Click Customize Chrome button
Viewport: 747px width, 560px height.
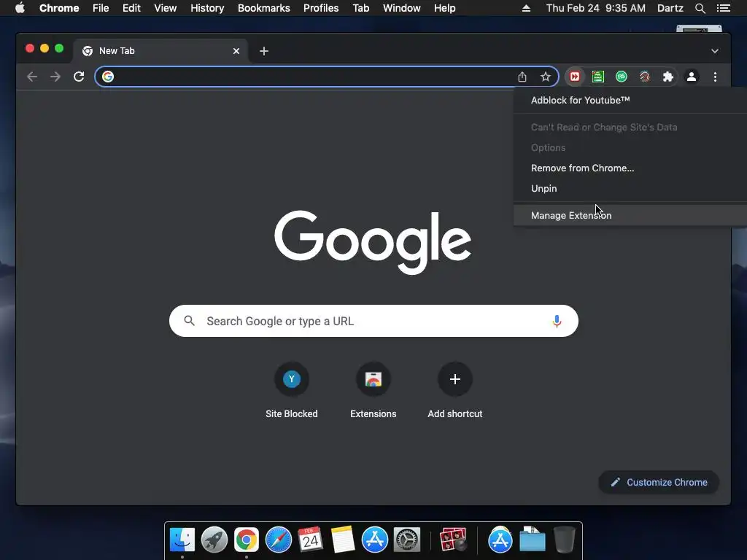coord(659,483)
